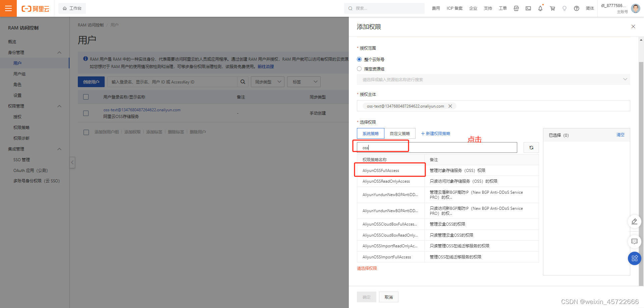The height and width of the screenshot is (308, 644).
Task: Open Cloud Shell terminal icon
Action: coord(528,8)
